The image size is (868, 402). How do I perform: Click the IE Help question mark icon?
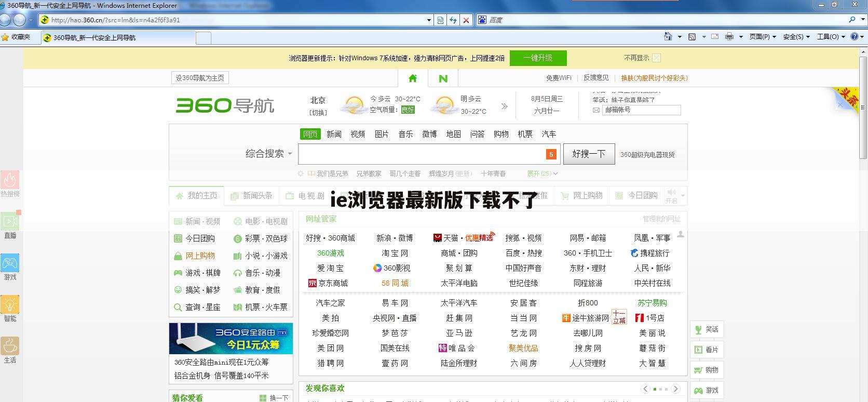click(x=855, y=36)
